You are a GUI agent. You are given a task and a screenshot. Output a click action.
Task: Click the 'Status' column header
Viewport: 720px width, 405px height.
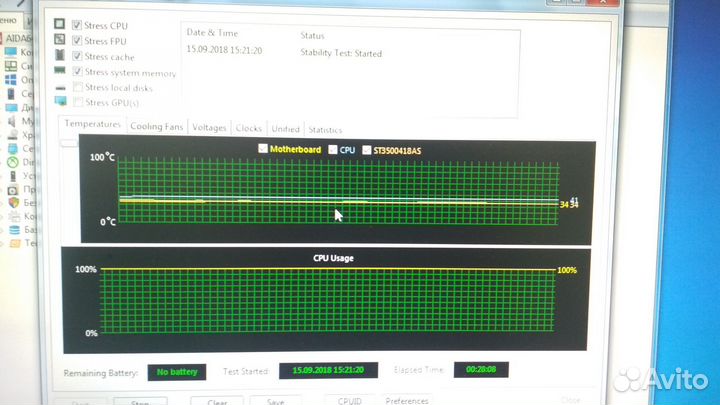point(312,35)
